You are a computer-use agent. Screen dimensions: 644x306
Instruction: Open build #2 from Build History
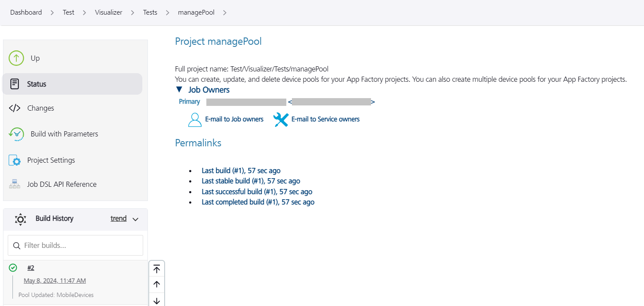coord(31,267)
